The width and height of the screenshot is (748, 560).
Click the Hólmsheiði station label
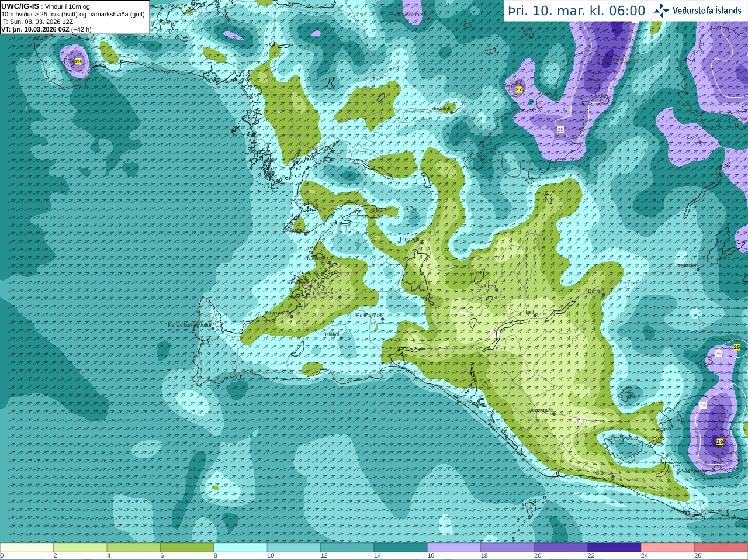tap(325, 293)
